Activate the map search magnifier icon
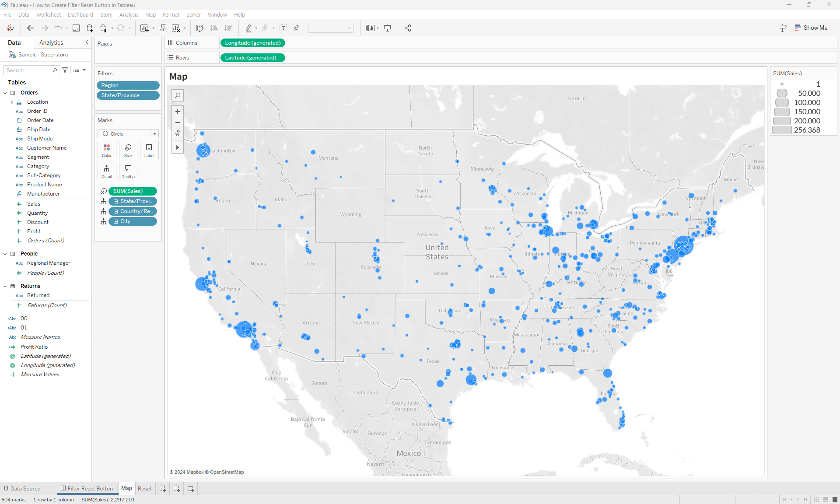The width and height of the screenshot is (840, 504). [178, 95]
